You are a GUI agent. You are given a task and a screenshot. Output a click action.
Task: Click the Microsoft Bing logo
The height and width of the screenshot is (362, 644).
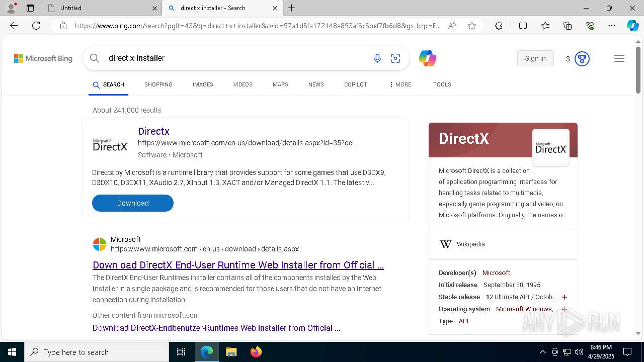(43, 58)
